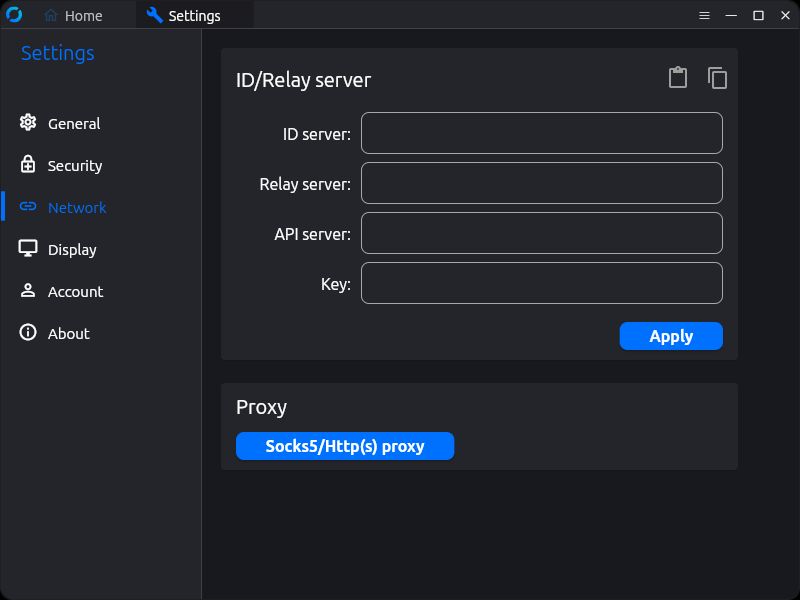Click the API server input field
Screen dimensions: 800x600
541,233
